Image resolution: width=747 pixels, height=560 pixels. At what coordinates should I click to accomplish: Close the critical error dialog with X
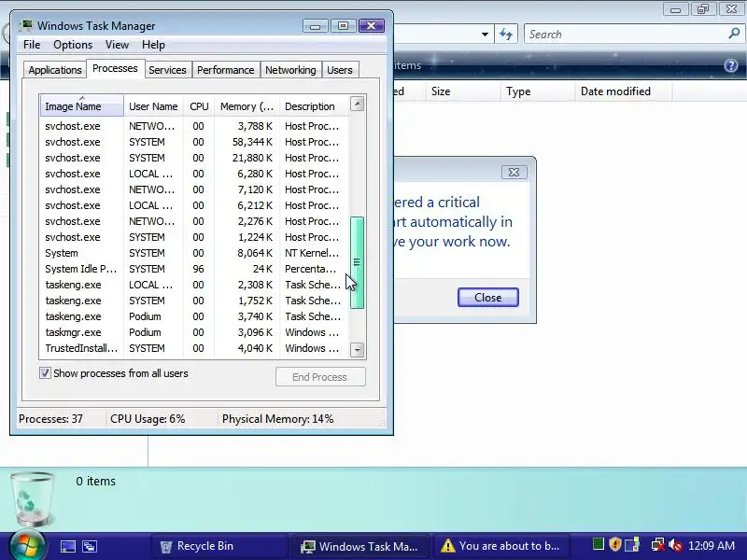[514, 172]
